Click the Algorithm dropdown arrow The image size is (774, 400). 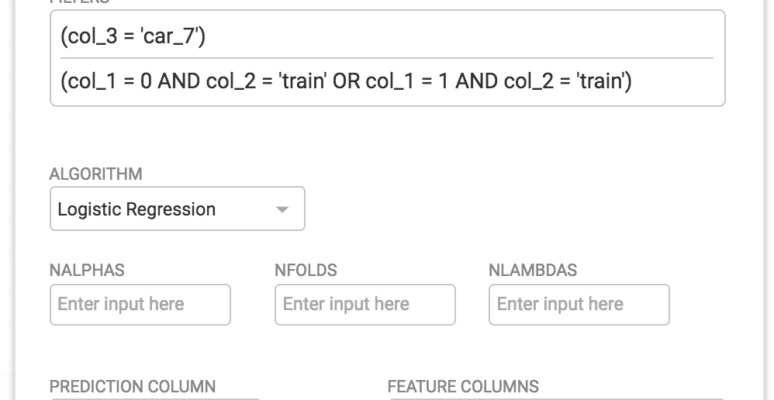(x=282, y=210)
